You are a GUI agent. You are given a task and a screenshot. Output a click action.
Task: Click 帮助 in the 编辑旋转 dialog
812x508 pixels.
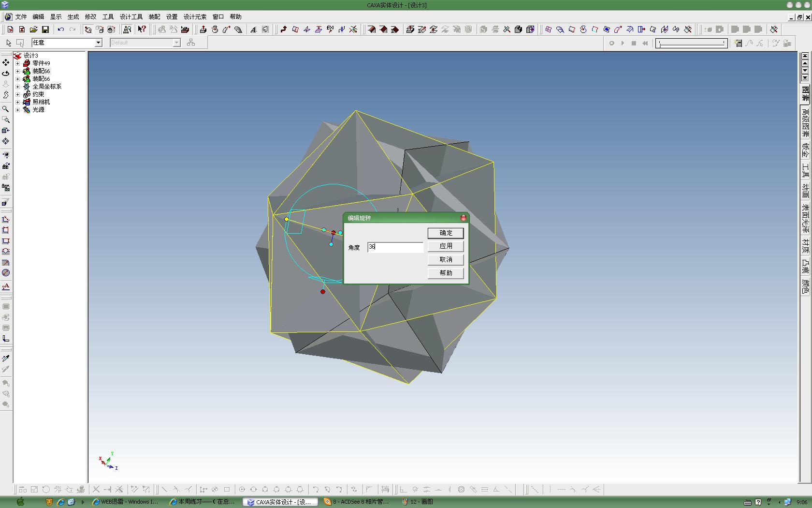pyautogui.click(x=446, y=273)
